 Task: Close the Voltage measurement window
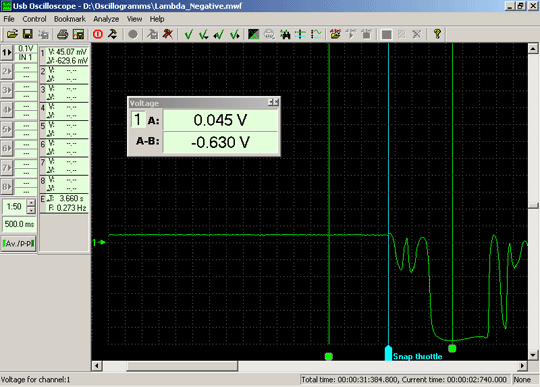click(x=276, y=102)
